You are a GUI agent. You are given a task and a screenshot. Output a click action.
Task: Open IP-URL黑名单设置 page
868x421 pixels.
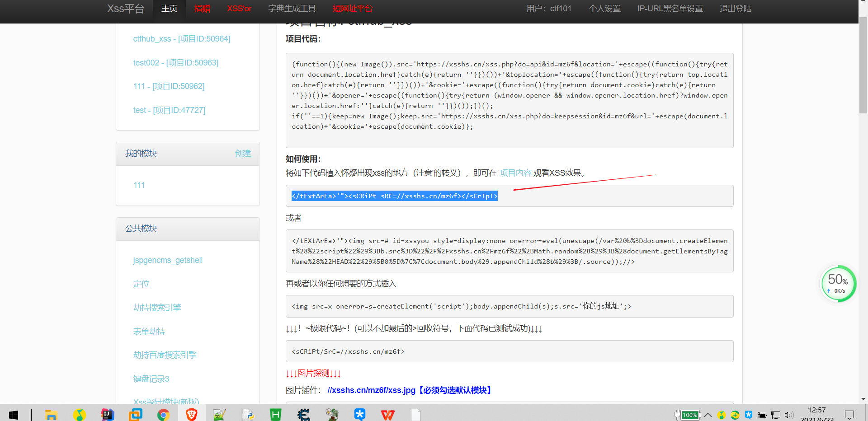(670, 9)
